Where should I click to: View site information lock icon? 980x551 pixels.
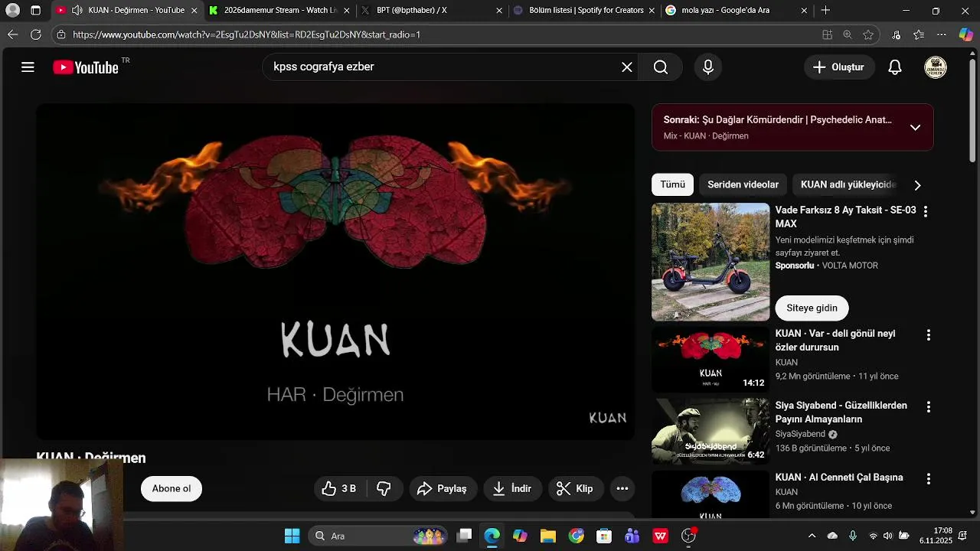pos(61,34)
